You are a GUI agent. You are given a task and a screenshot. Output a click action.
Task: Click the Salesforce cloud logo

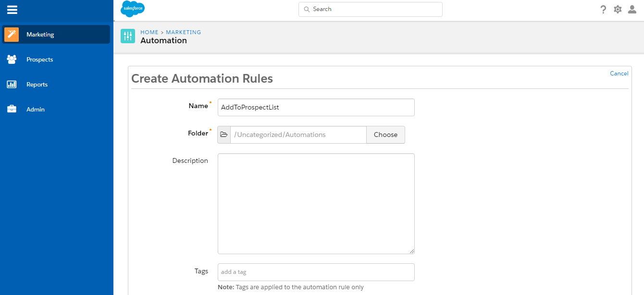[x=133, y=9]
